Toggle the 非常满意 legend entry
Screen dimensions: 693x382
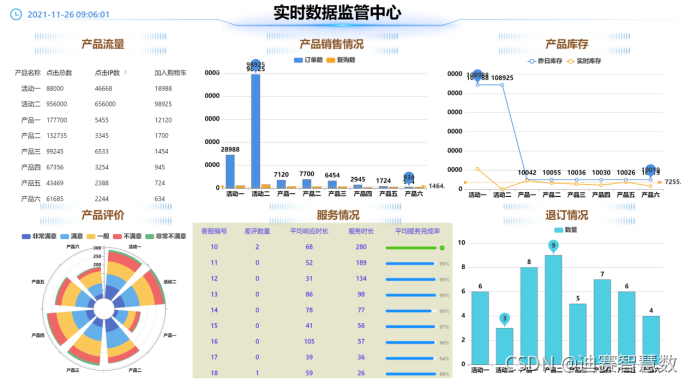(x=39, y=236)
